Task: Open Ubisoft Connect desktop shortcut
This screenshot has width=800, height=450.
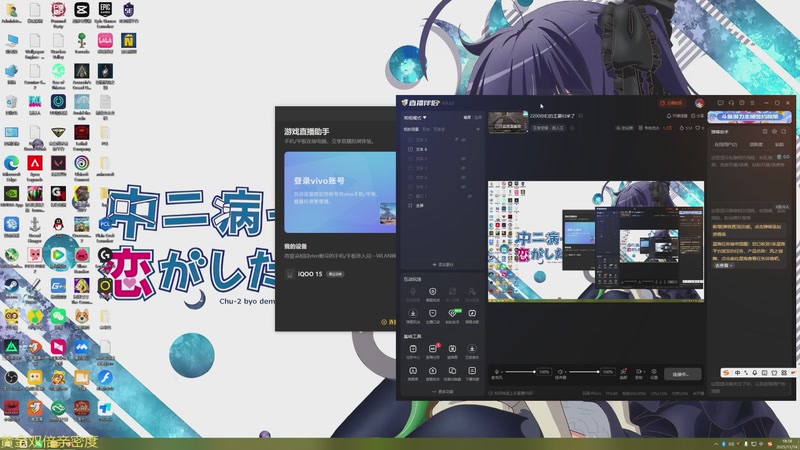Action: 82,167
